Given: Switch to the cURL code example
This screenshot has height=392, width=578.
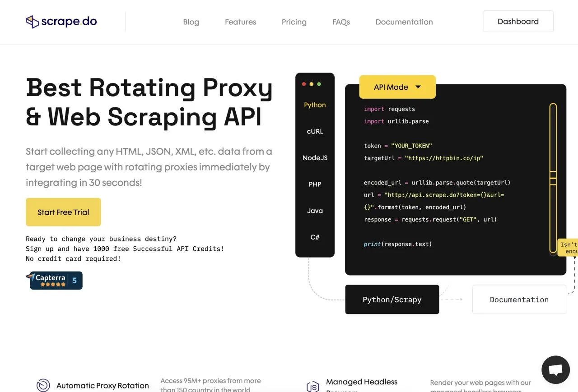Looking at the screenshot, I should coord(315,131).
